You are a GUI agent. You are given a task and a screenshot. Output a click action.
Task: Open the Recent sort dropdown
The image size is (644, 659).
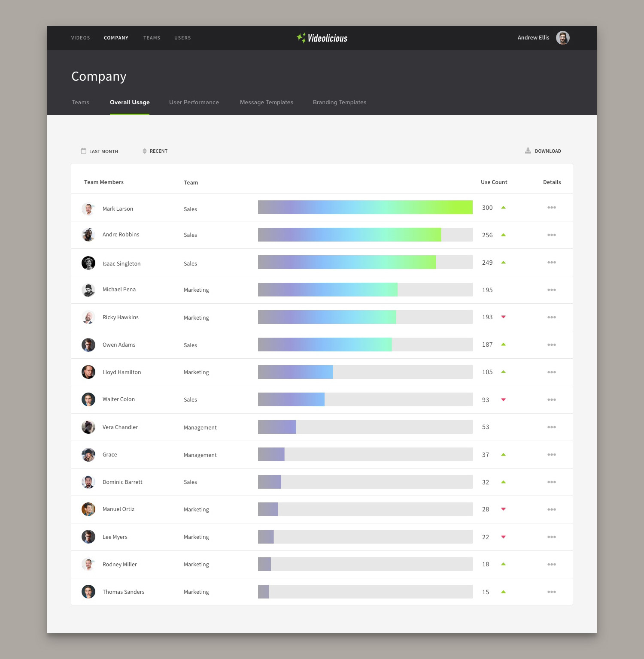(x=155, y=151)
